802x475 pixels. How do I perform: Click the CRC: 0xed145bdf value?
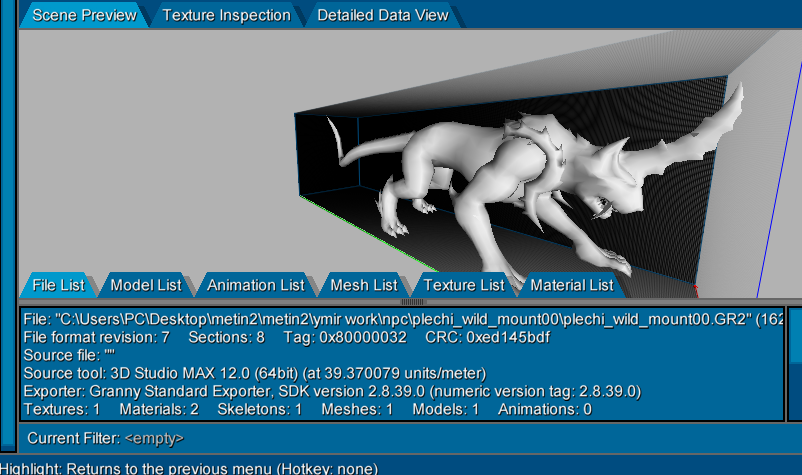tap(487, 337)
